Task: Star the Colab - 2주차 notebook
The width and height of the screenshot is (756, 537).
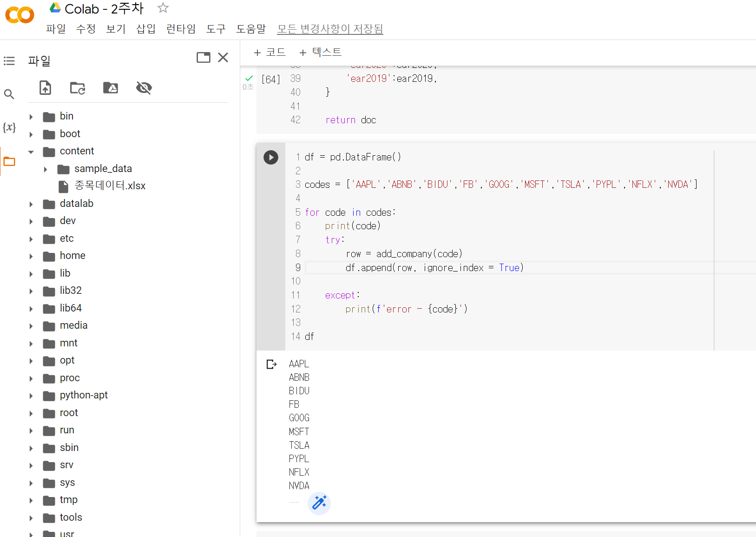Action: click(x=163, y=8)
